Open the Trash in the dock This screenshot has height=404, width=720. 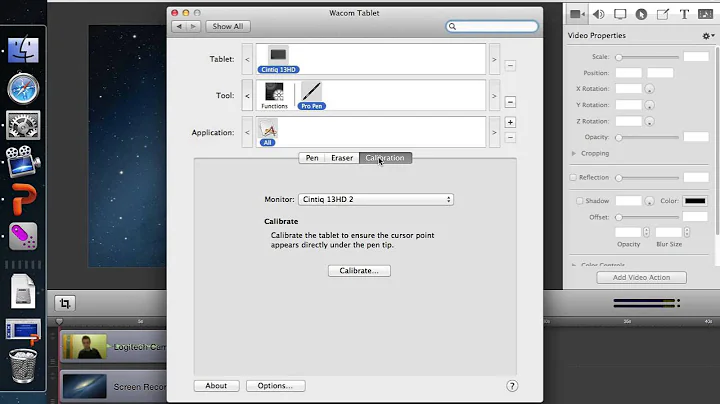click(x=22, y=366)
